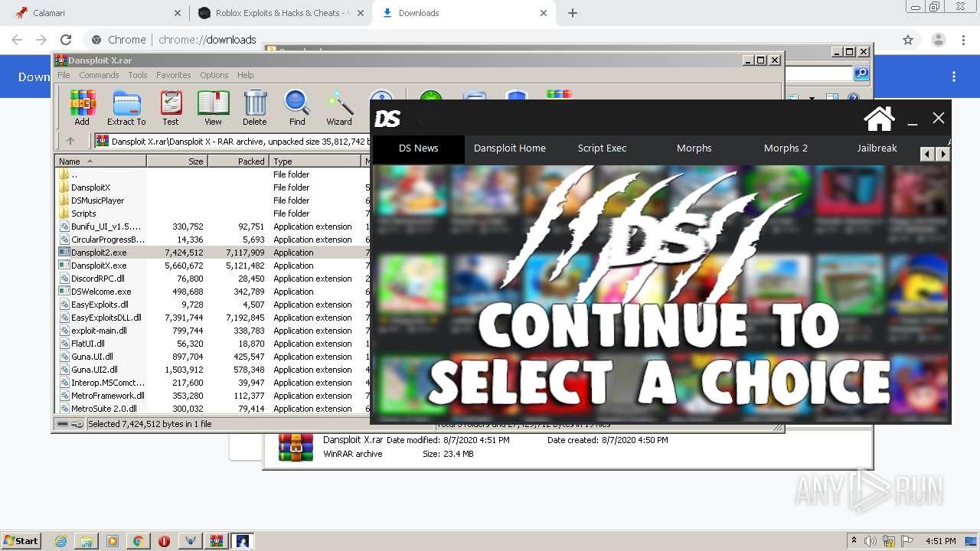The height and width of the screenshot is (551, 980).
Task: Select DansploitX.exe file
Action: [212, 266]
